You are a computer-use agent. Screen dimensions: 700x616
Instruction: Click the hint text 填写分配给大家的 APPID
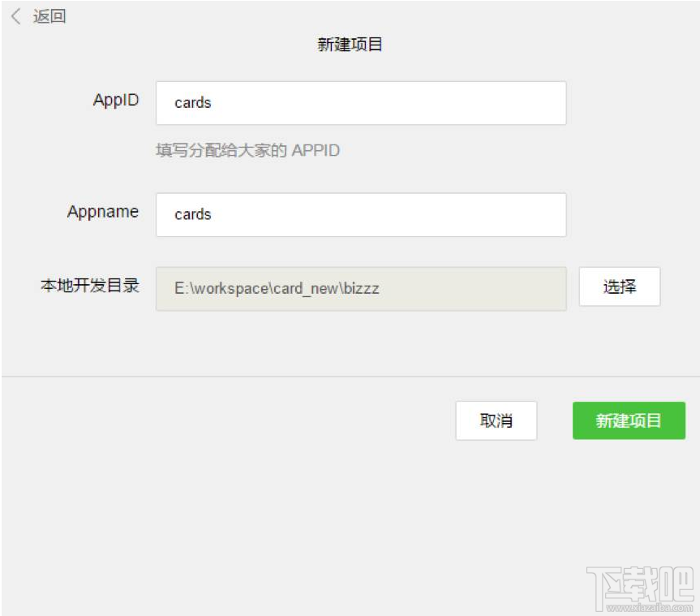[247, 150]
